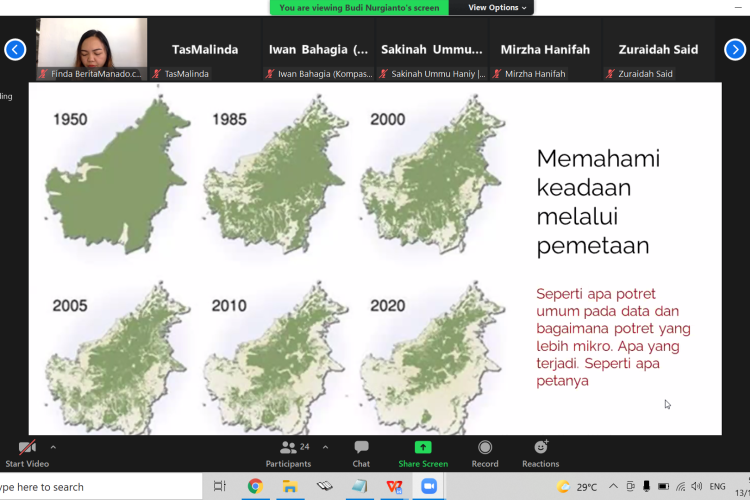750x500 pixels.
Task: Expand video options arrow beside Start Video
Action: point(53,447)
